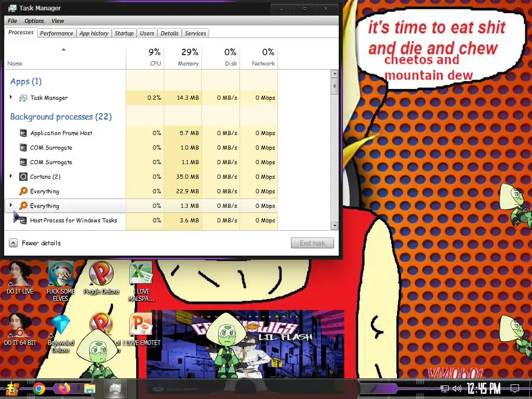Select the Application Frame Host row
The height and width of the screenshot is (399, 532).
coord(141,133)
